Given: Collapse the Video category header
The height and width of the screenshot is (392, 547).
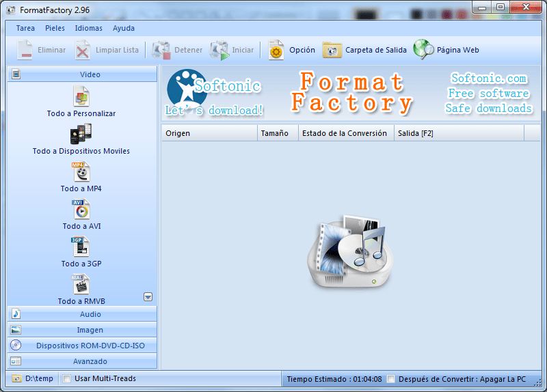Looking at the screenshot, I should (x=82, y=74).
